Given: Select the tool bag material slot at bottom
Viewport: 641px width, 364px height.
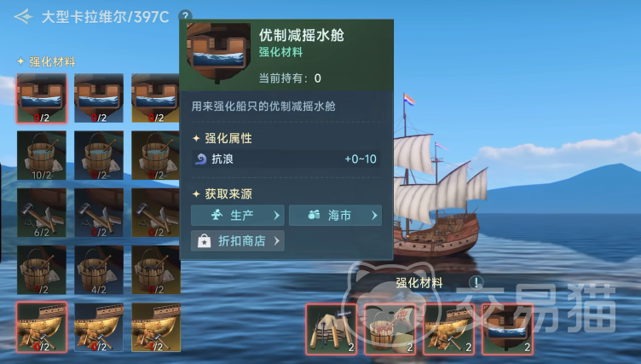Looking at the screenshot, I should point(331,329).
